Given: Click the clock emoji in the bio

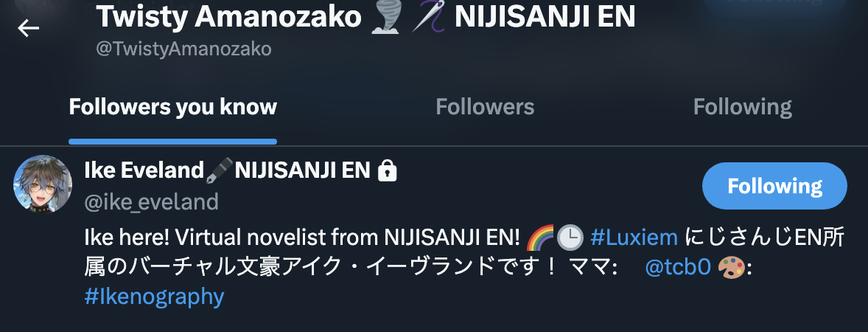Looking at the screenshot, I should tap(570, 238).
